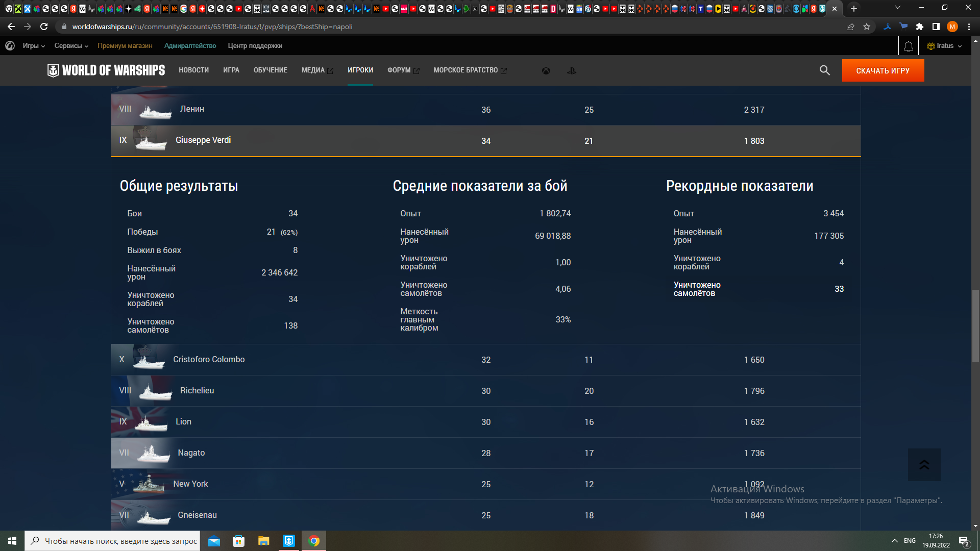Open the site search magnifier icon
The height and width of the screenshot is (551, 980).
pyautogui.click(x=824, y=70)
